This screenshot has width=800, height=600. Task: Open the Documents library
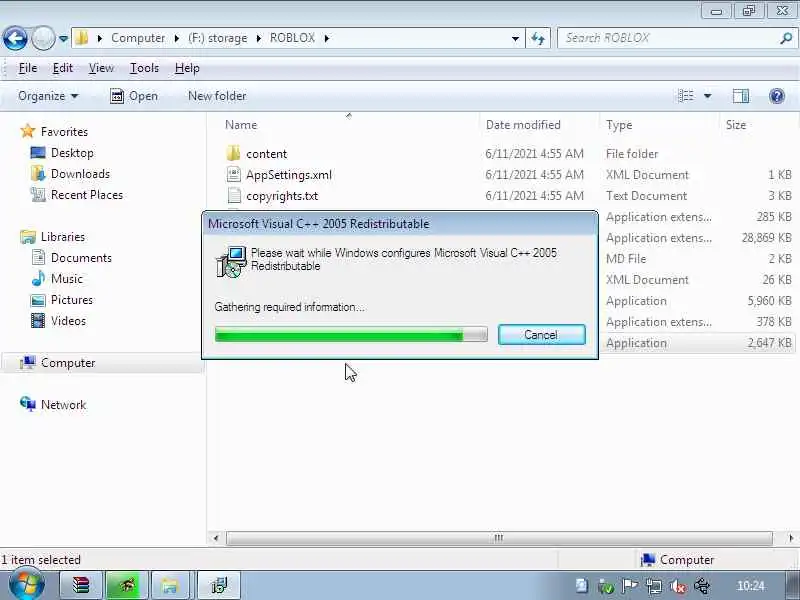(81, 258)
